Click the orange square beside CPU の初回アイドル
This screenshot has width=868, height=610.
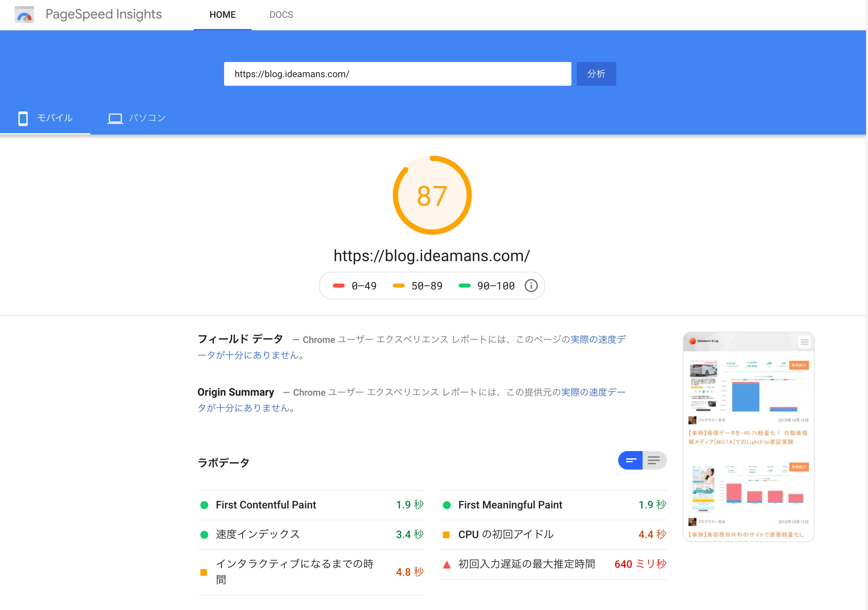(446, 535)
